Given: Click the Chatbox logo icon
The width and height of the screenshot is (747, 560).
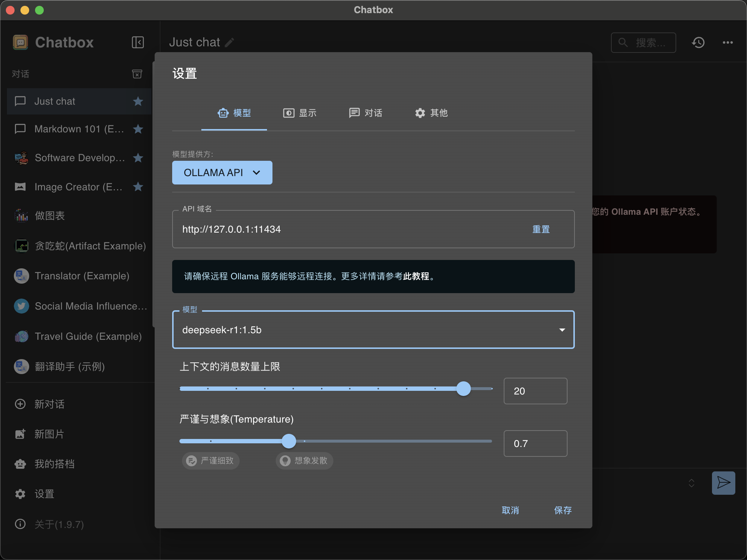Looking at the screenshot, I should coord(20,42).
